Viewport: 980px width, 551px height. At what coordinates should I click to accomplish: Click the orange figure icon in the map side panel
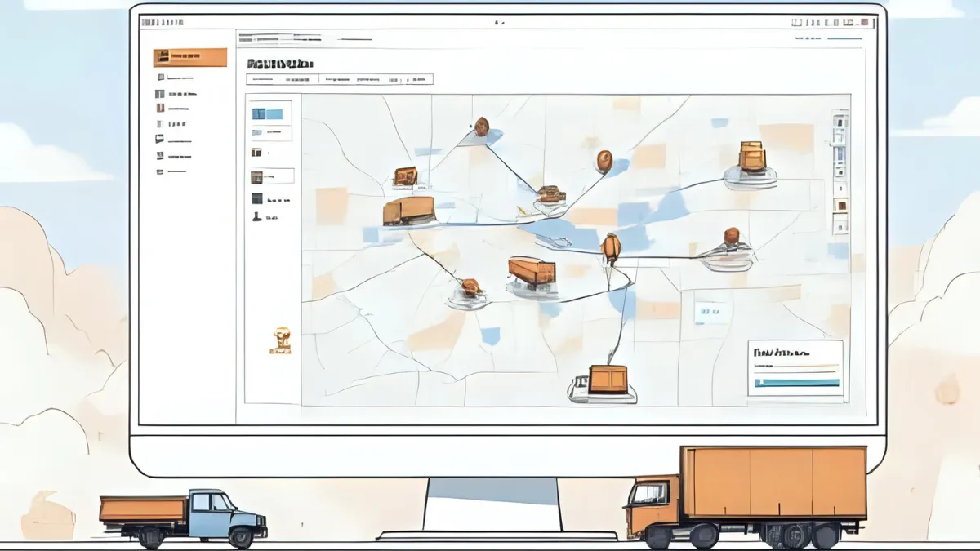[x=280, y=340]
